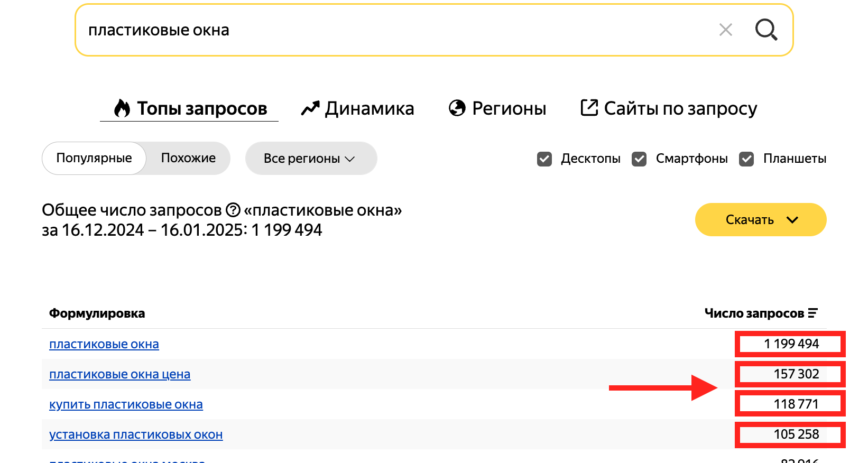
Task: Switch to the Динамика tab
Action: [357, 108]
